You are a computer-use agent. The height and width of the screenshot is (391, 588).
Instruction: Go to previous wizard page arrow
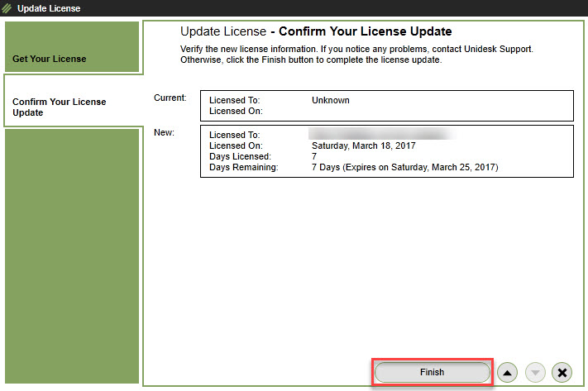coord(507,373)
